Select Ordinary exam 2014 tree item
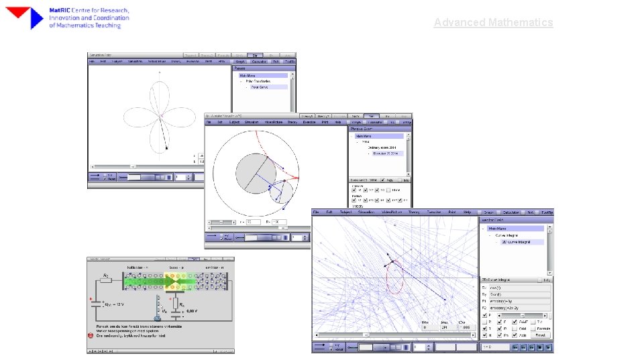This screenshot has height=362, width=644. 382,147
